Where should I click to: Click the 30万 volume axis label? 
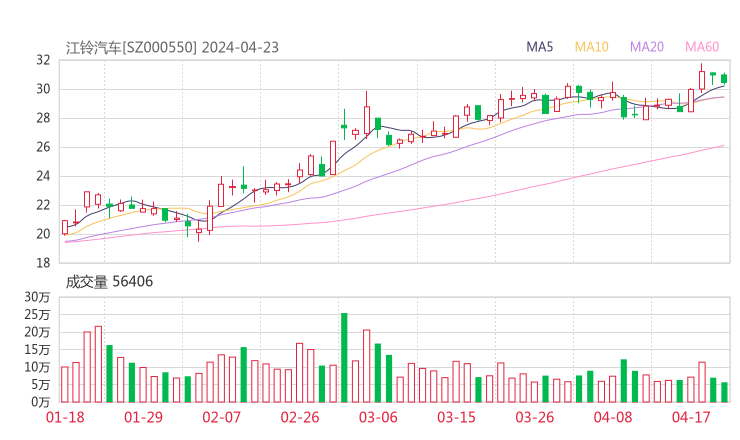[x=37, y=297]
